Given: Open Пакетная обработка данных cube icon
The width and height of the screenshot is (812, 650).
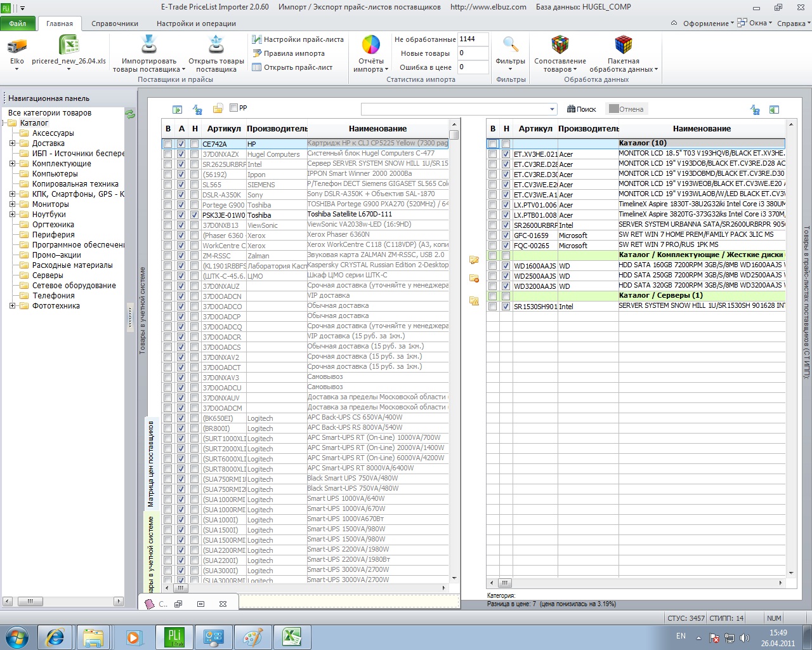Looking at the screenshot, I should click(623, 44).
